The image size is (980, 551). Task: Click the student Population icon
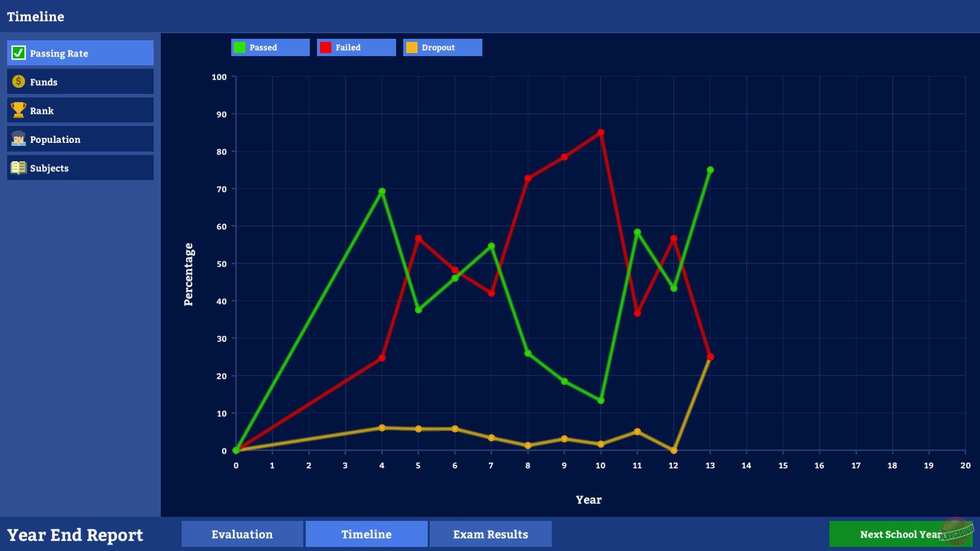point(18,139)
